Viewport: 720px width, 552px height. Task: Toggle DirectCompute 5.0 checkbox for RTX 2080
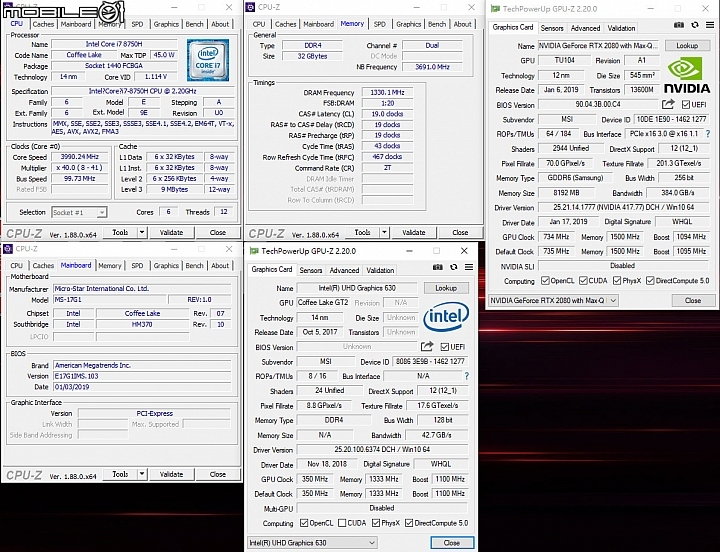pos(650,281)
